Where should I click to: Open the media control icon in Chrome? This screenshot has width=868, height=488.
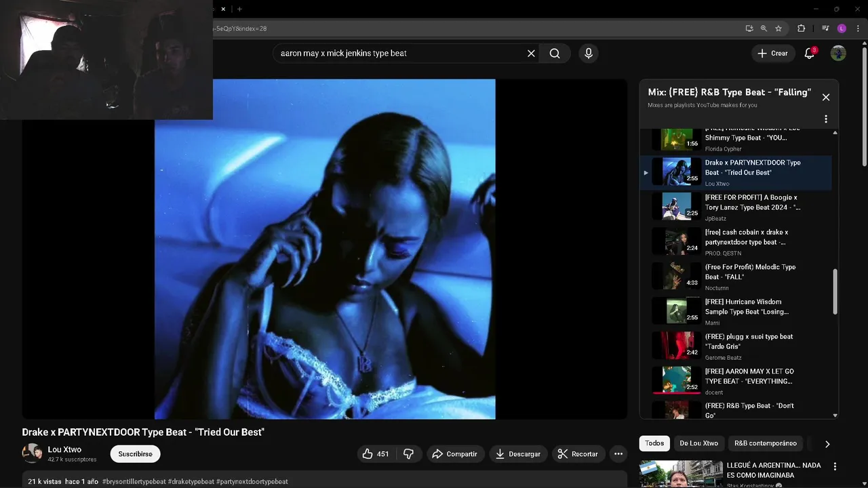825,28
